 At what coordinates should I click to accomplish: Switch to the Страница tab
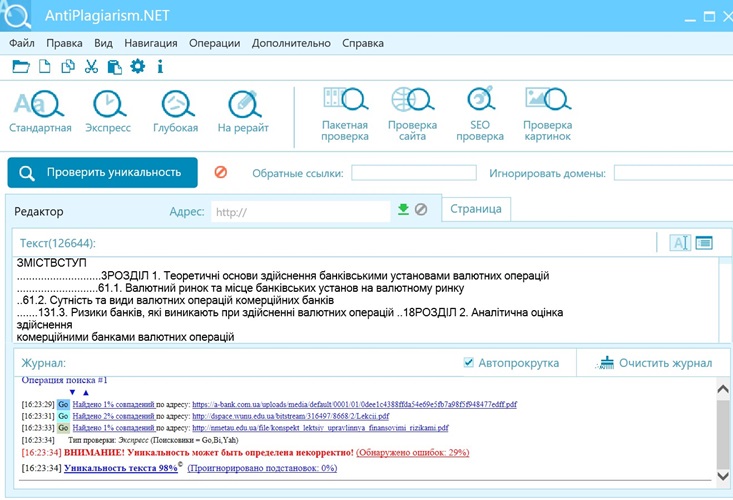(476, 209)
